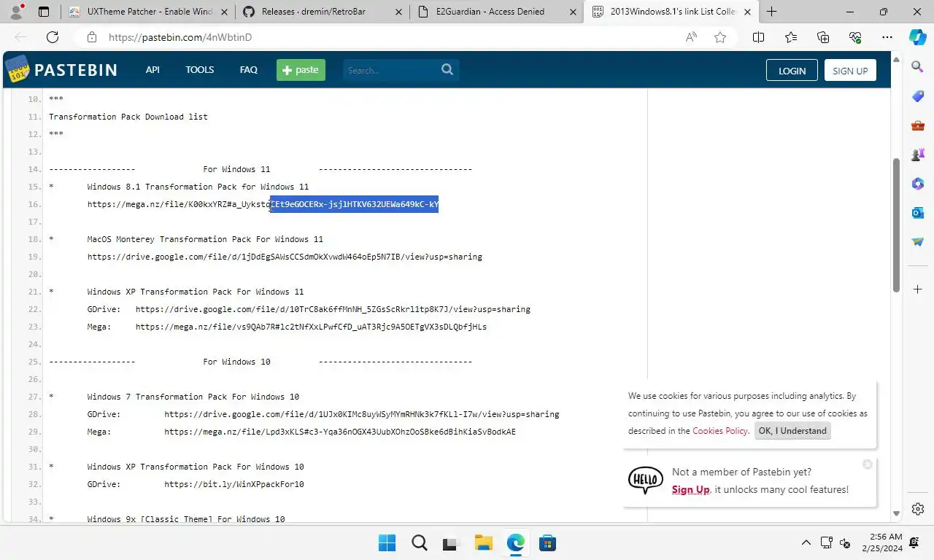Start Read aloud from the address bar
The image size is (934, 560).
click(x=691, y=37)
